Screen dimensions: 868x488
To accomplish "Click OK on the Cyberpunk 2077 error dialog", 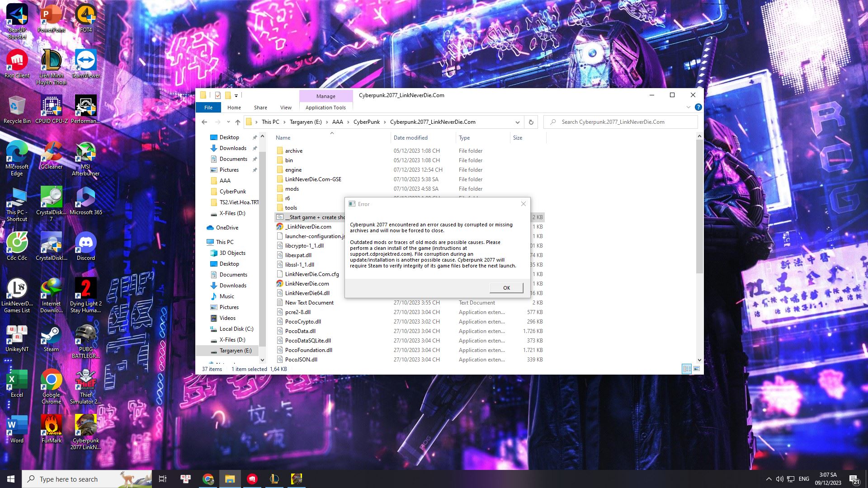I will tap(506, 287).
